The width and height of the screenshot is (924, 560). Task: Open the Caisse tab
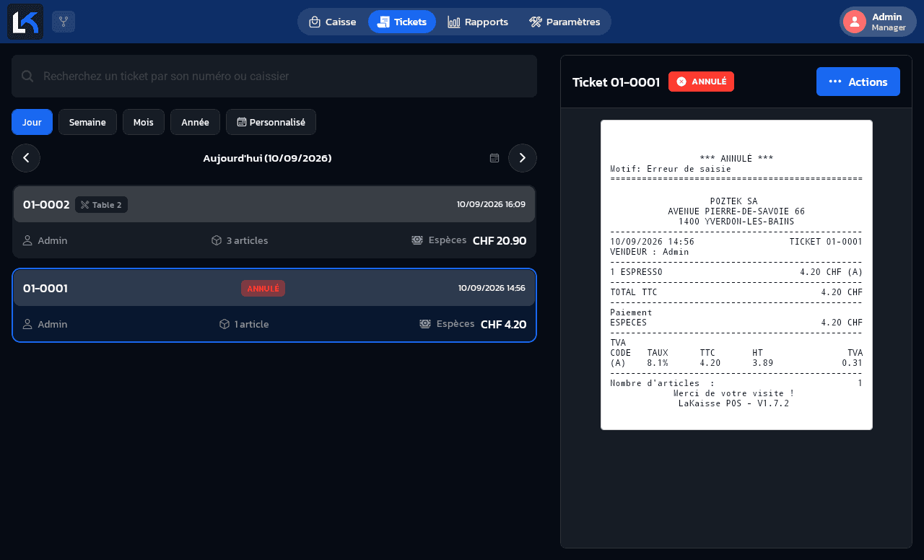333,22
